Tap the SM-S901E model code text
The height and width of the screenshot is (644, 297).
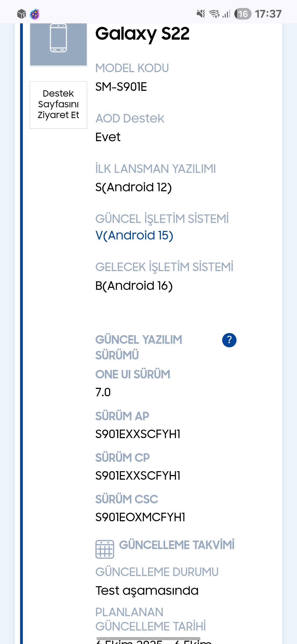click(x=121, y=87)
